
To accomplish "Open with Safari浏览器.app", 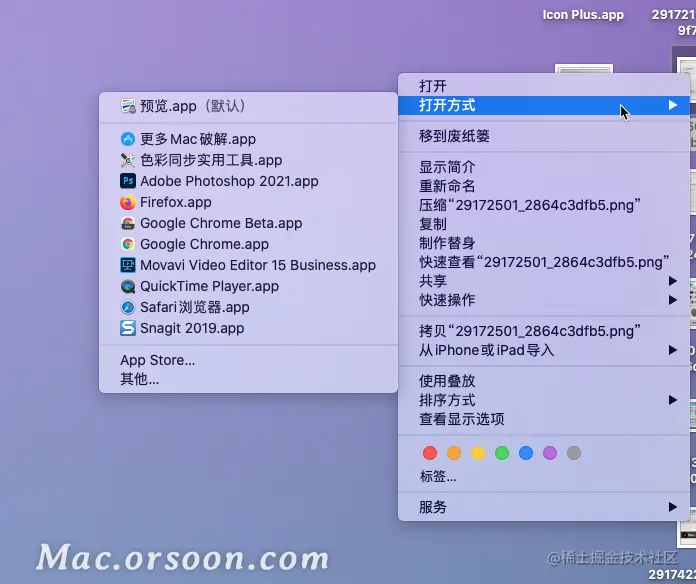I will pos(248,307).
